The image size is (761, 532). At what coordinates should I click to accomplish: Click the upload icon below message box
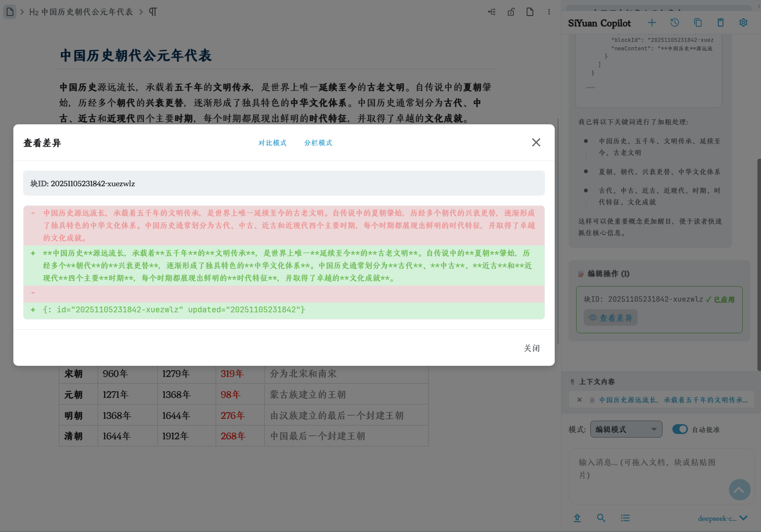point(577,518)
